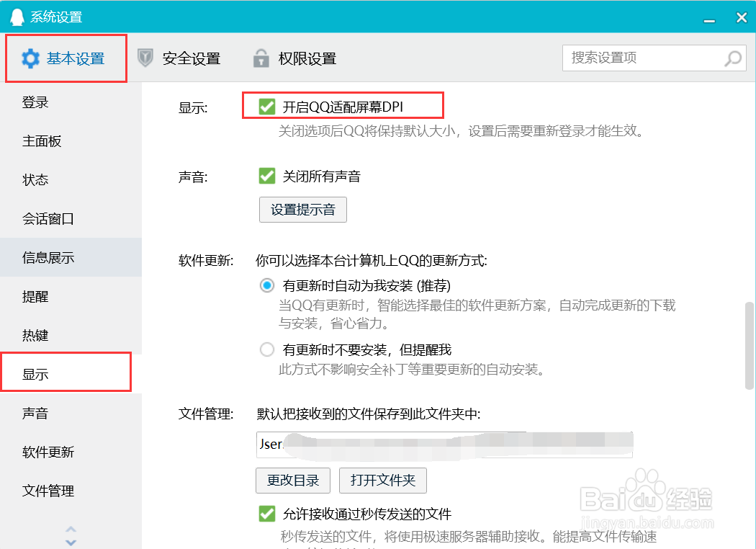Disable 允许接收通过秒传发送的文件
The width and height of the screenshot is (756, 549).
click(268, 514)
